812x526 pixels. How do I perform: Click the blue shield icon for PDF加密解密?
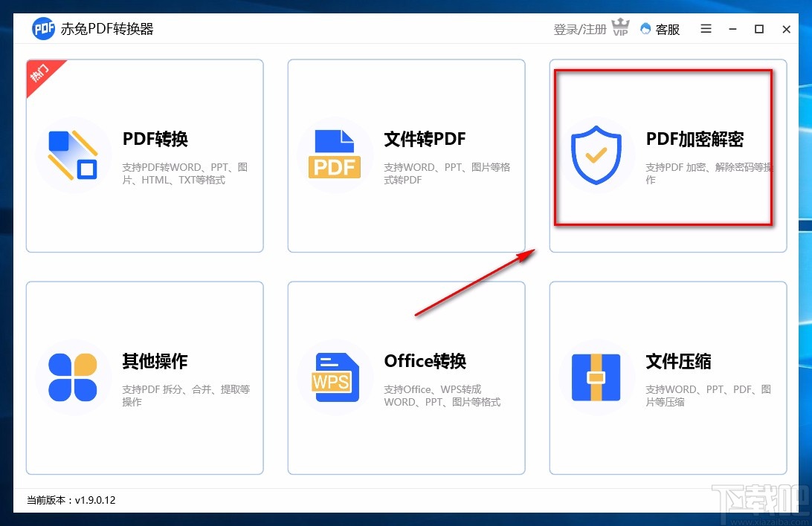(596, 155)
